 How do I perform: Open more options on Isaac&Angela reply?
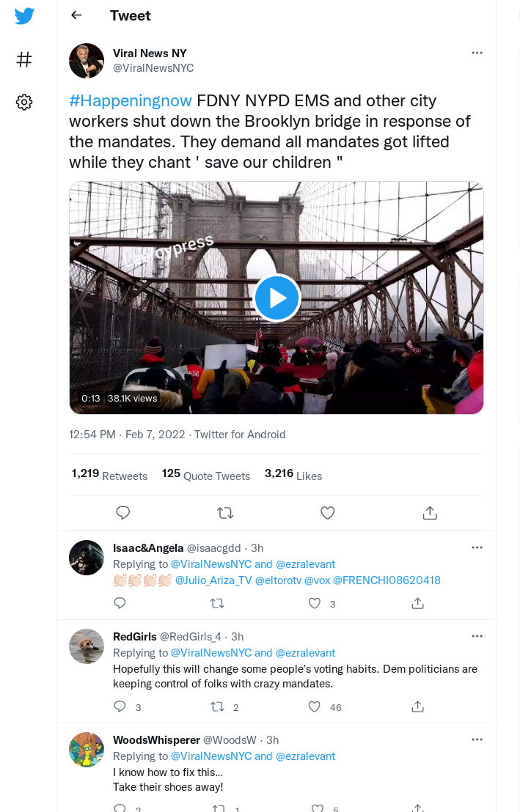(477, 547)
